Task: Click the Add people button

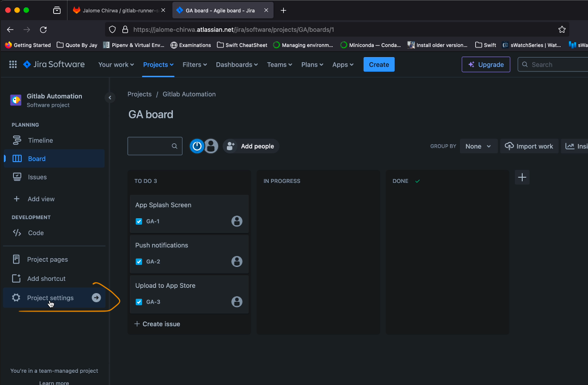Action: pyautogui.click(x=251, y=146)
